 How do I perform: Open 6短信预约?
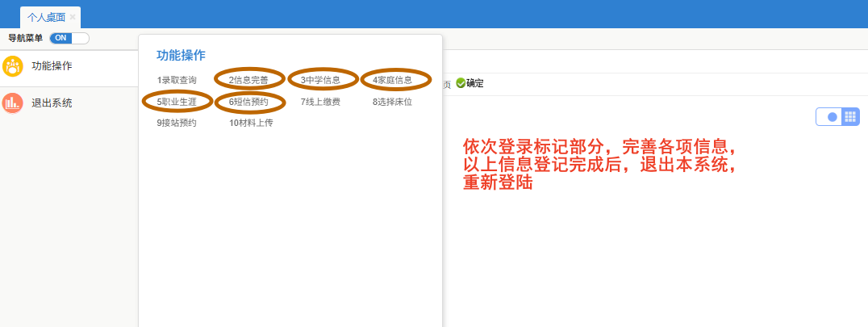[x=248, y=102]
